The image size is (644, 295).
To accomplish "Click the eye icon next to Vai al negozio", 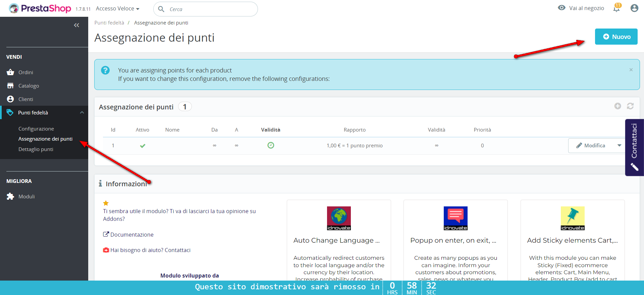I will [x=561, y=8].
